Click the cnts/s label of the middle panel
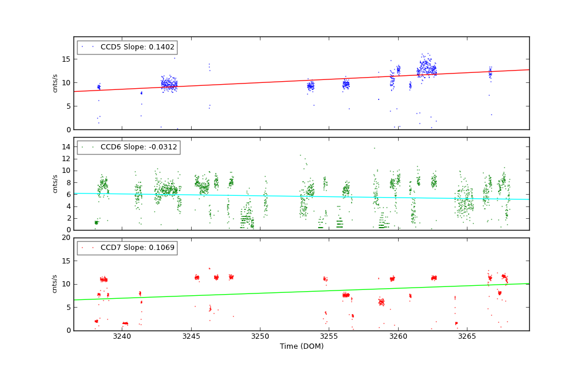 point(55,183)
